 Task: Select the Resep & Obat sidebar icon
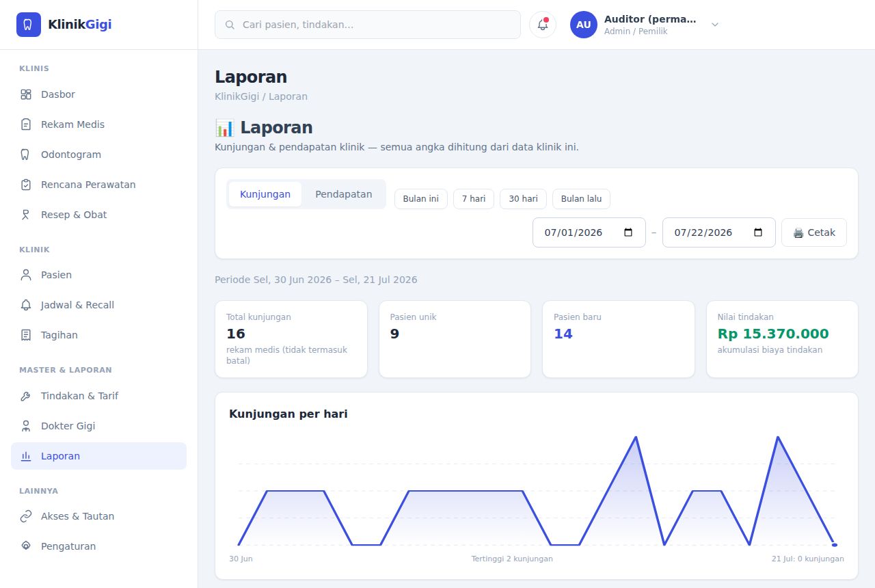click(26, 215)
